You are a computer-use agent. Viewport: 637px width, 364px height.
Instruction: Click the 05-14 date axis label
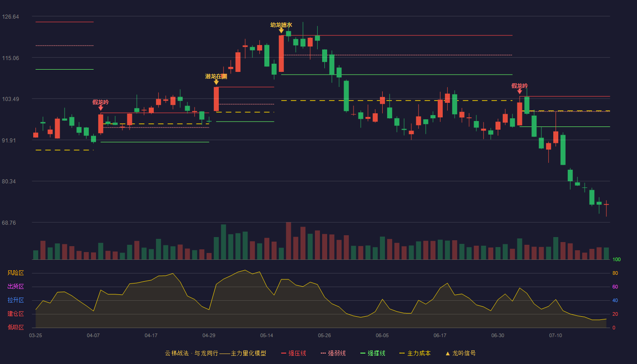tap(267, 335)
